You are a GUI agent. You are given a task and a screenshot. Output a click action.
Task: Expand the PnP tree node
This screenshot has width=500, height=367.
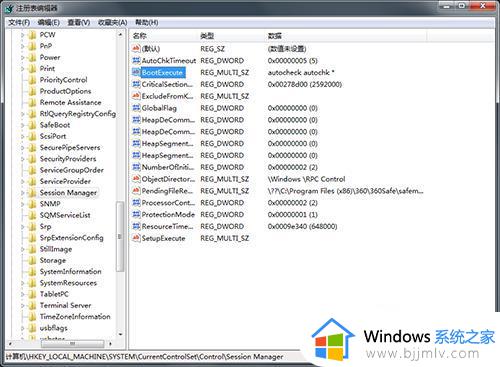23,46
